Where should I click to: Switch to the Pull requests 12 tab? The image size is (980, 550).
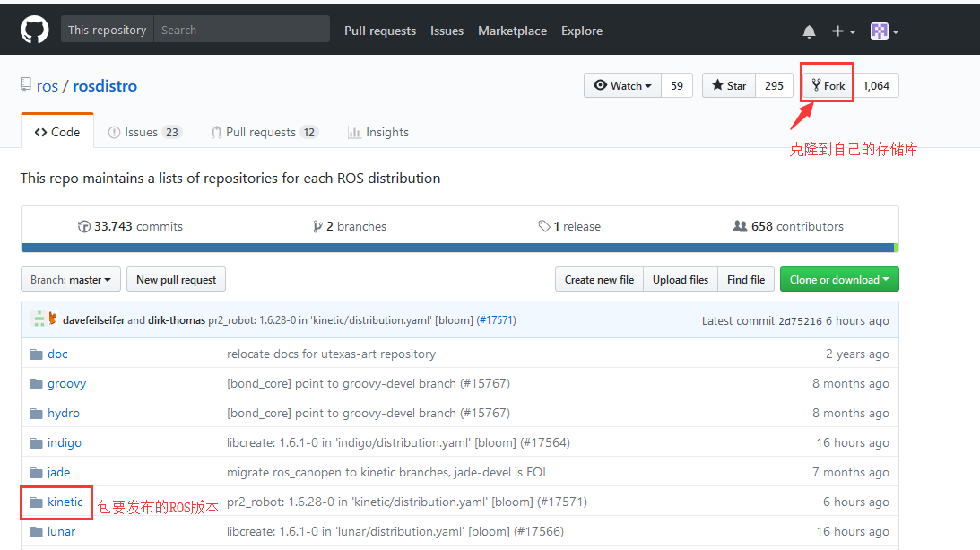pyautogui.click(x=265, y=132)
